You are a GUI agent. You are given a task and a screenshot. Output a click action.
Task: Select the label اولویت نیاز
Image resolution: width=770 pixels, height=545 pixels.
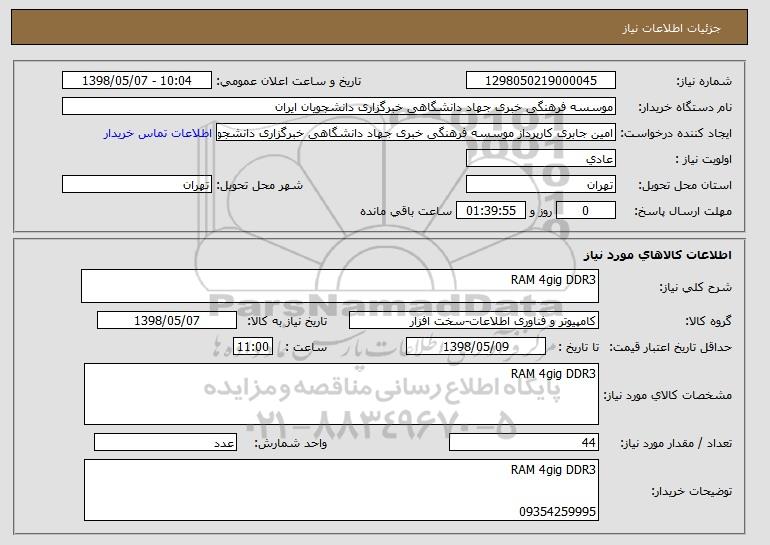click(703, 159)
